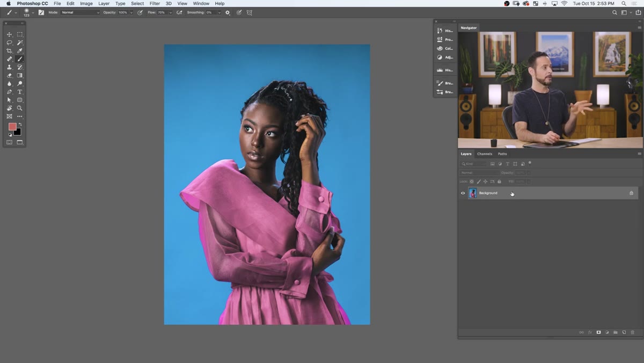Toggle the airbrush build-up button
644x363 pixels.
click(179, 12)
